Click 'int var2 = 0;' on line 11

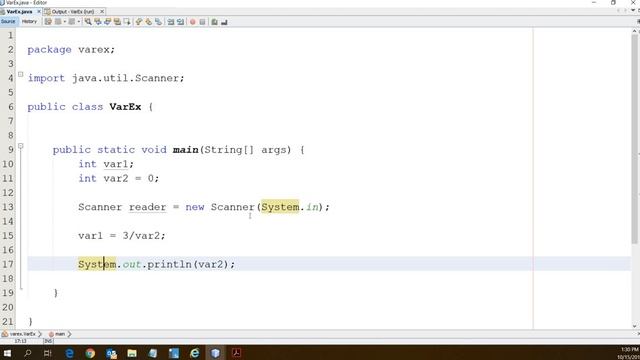click(x=118, y=178)
